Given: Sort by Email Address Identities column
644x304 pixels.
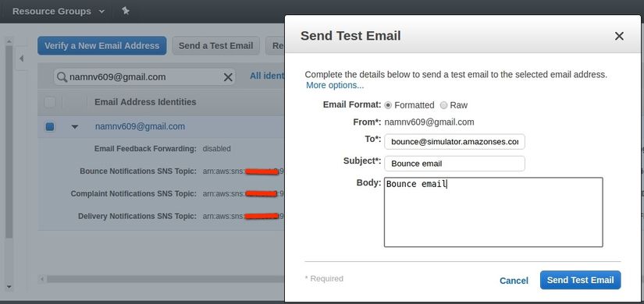Looking at the screenshot, I should (145, 102).
